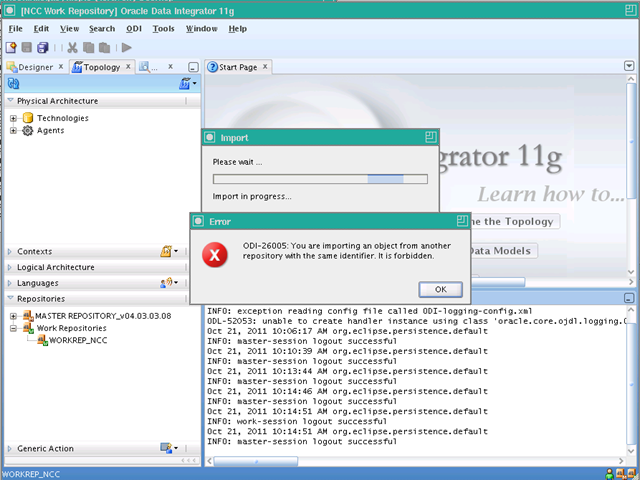Open the View menu

(x=69, y=29)
